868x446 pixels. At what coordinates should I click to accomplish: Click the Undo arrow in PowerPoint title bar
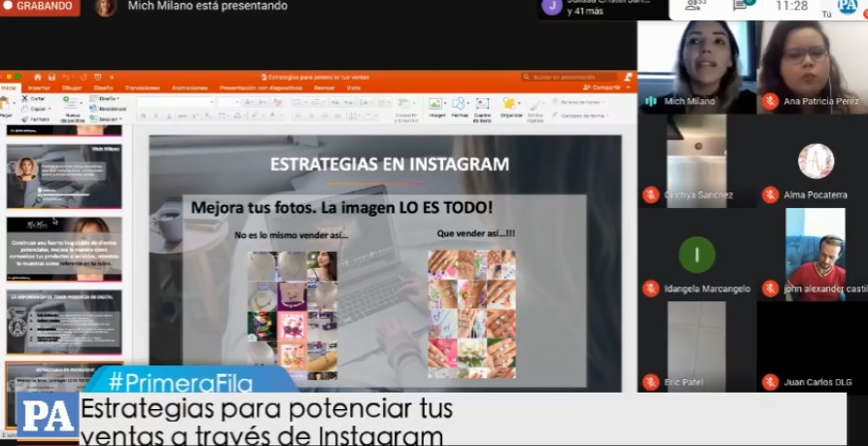tap(66, 77)
